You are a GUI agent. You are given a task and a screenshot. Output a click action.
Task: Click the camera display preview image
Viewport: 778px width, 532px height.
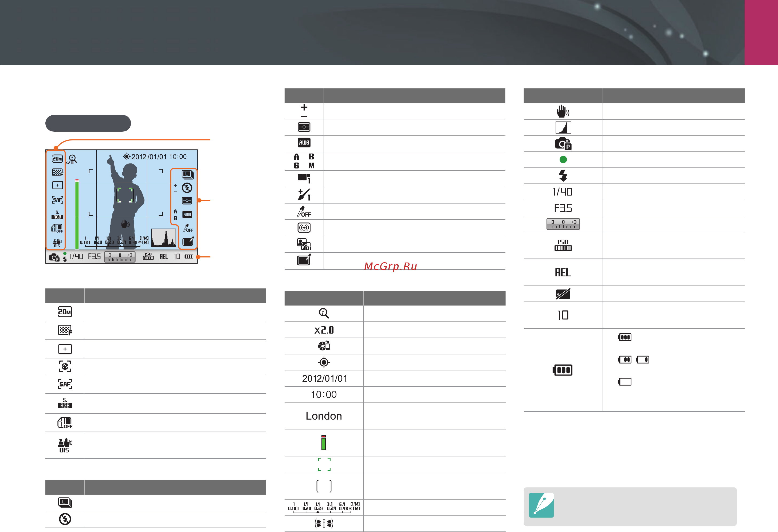pyautogui.click(x=121, y=206)
